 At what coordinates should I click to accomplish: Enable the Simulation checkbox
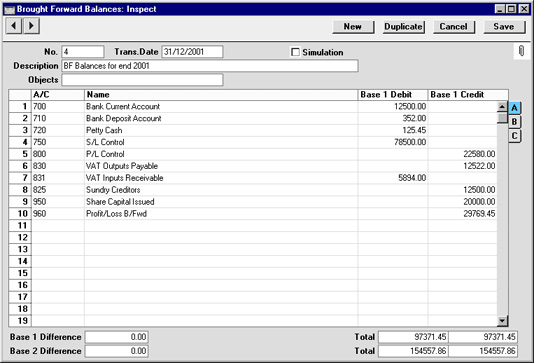coord(295,52)
